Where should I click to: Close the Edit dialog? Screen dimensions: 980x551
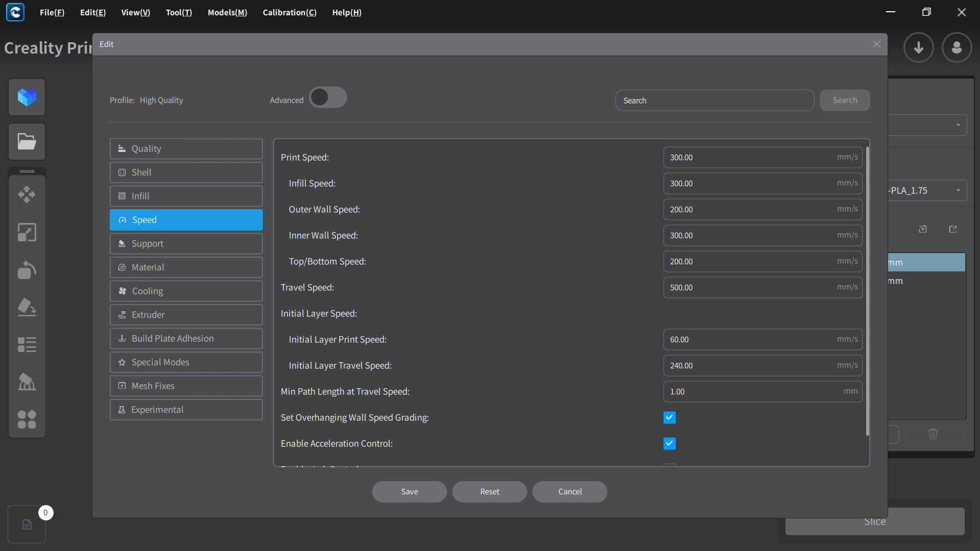[x=876, y=44]
